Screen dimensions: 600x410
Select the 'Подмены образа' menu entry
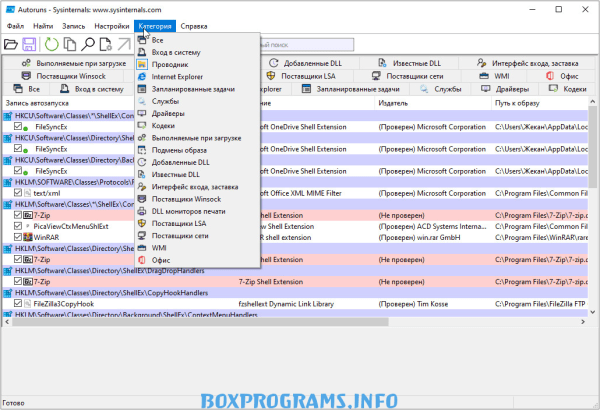pyautogui.click(x=197, y=150)
